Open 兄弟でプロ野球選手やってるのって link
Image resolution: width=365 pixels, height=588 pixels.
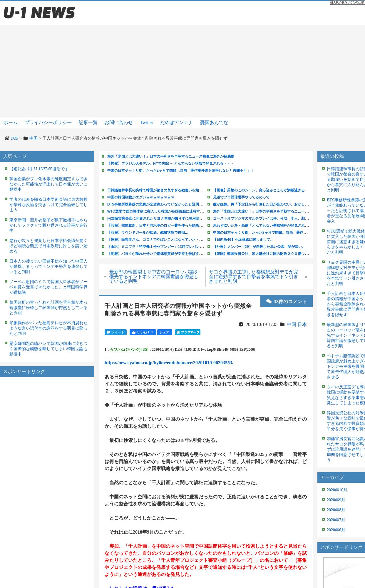click(x=241, y=197)
